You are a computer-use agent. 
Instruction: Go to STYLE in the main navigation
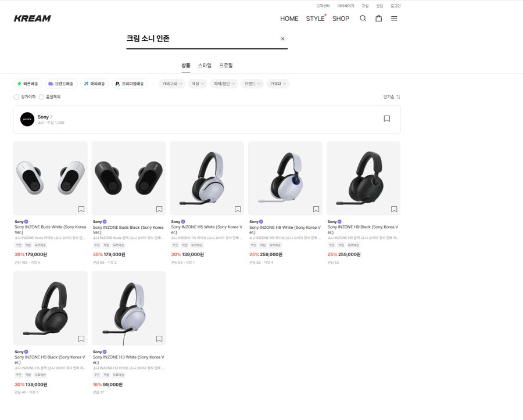(x=315, y=19)
